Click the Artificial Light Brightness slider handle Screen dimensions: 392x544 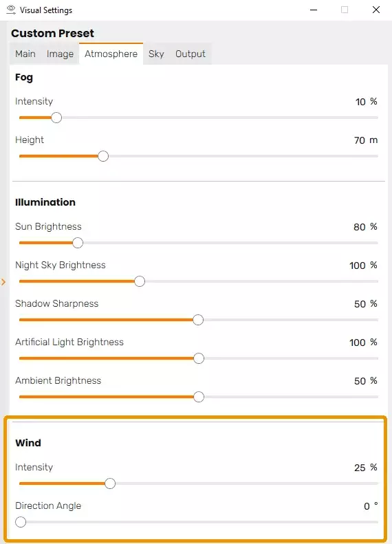tap(199, 358)
